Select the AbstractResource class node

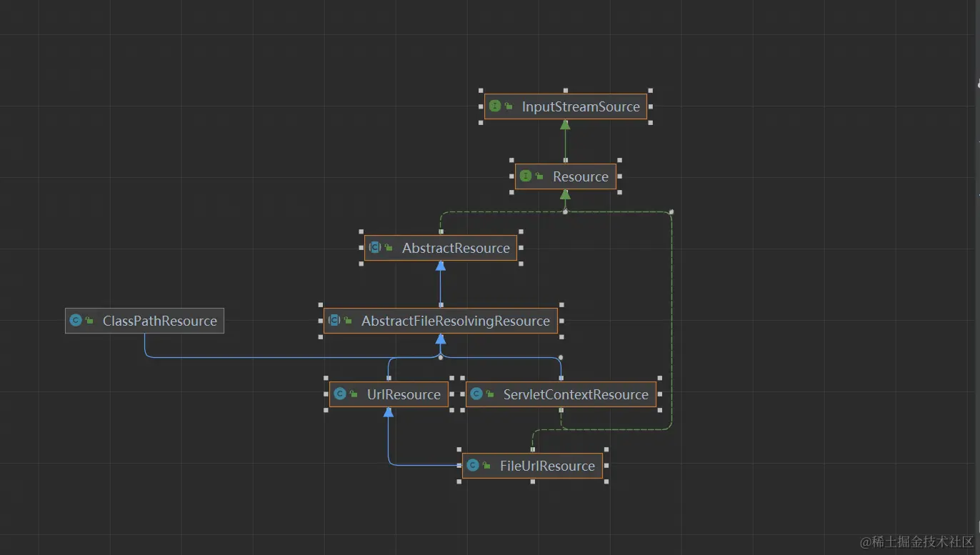(440, 248)
